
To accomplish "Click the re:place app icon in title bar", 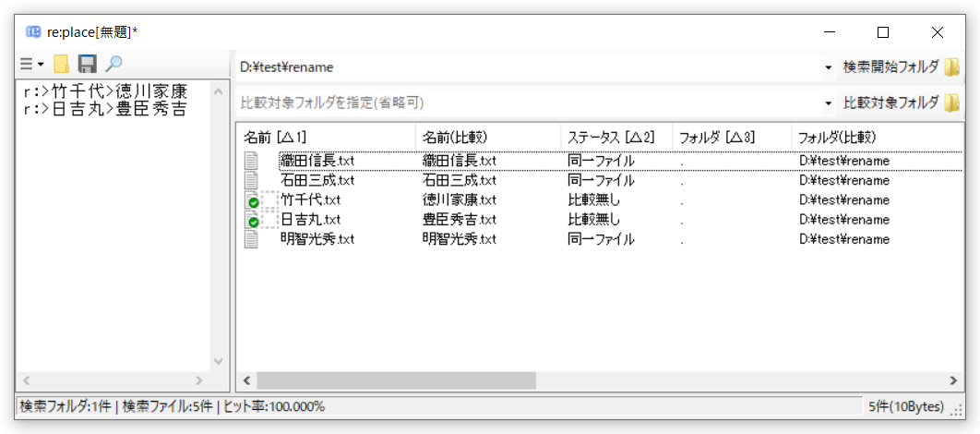I will pos(33,32).
